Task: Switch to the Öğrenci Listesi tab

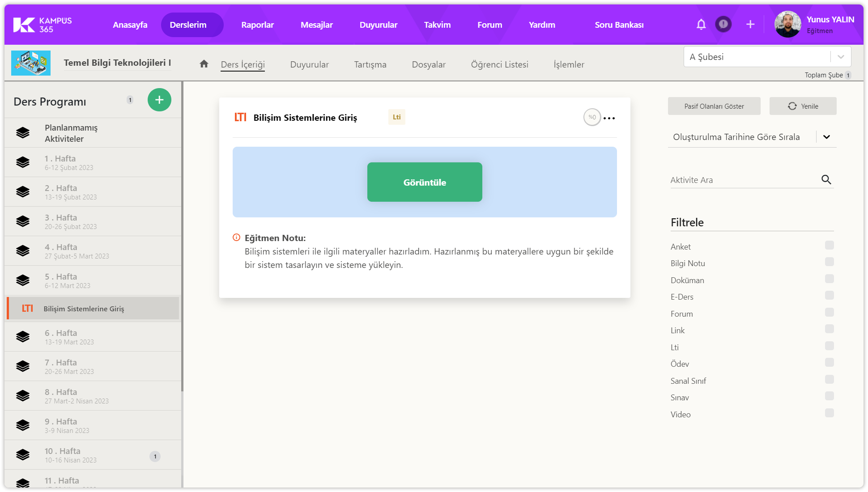Action: [x=499, y=64]
